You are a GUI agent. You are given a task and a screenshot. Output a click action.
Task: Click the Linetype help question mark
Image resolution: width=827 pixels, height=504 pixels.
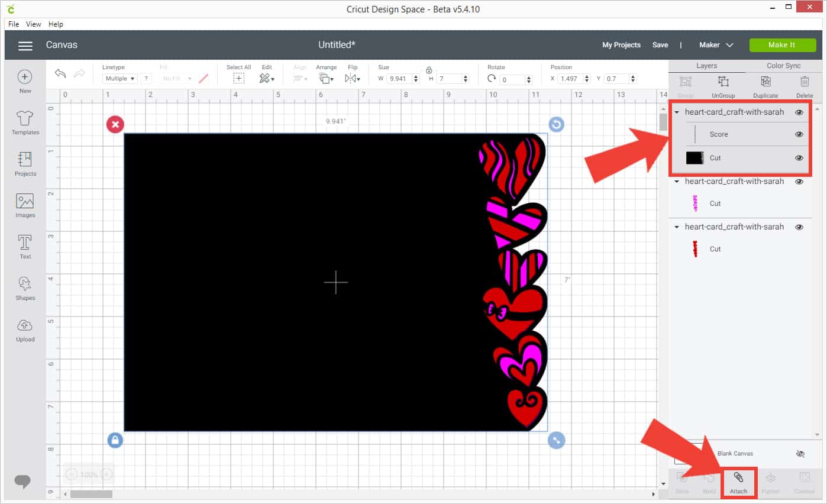pos(146,78)
